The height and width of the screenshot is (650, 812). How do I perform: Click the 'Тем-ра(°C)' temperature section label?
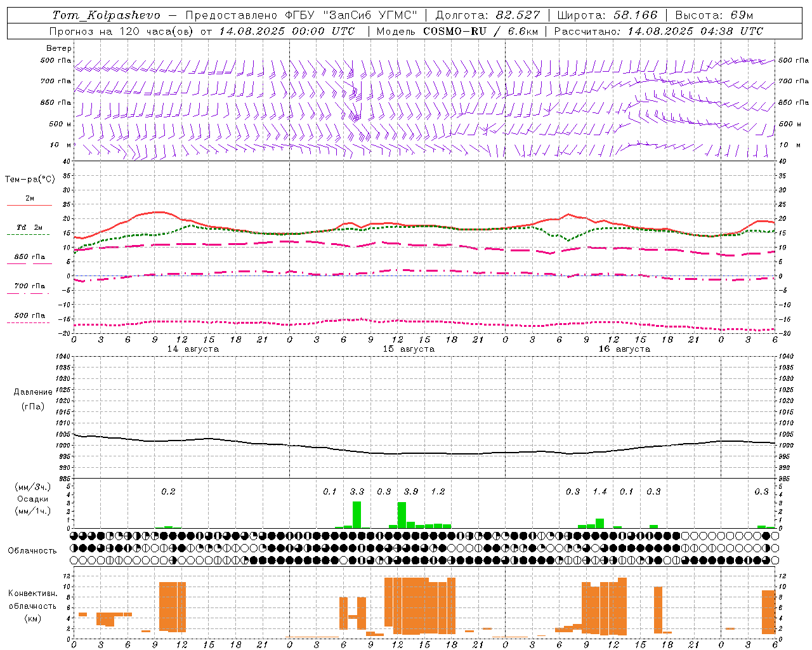(30, 179)
